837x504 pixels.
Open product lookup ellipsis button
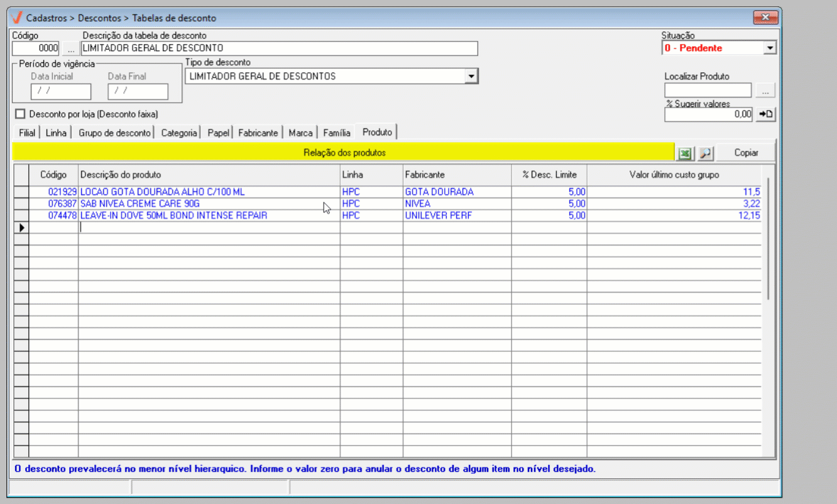765,91
